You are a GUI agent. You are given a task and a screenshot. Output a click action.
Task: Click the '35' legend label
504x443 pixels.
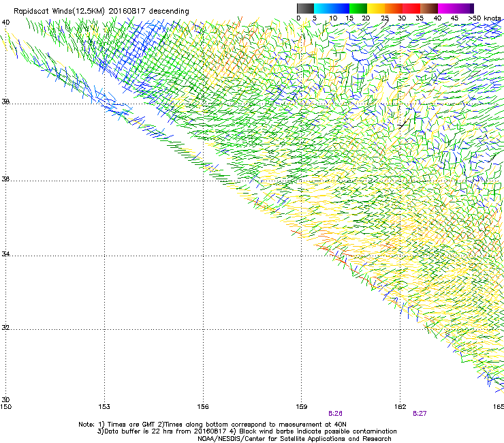(420, 18)
